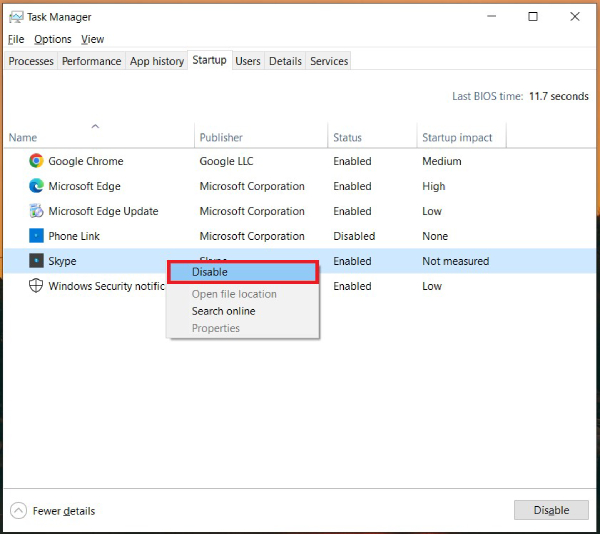This screenshot has height=534, width=600.
Task: Click the Microsoft Edge Update icon
Action: [x=36, y=211]
